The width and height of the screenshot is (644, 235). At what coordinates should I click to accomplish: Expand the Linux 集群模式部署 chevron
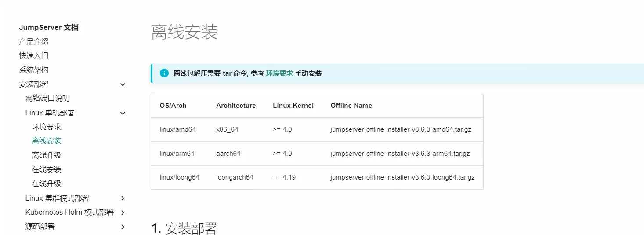tap(123, 198)
